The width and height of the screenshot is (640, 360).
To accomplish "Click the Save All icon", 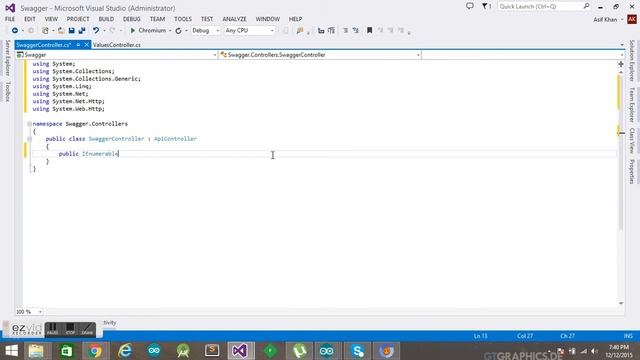I will [82, 31].
